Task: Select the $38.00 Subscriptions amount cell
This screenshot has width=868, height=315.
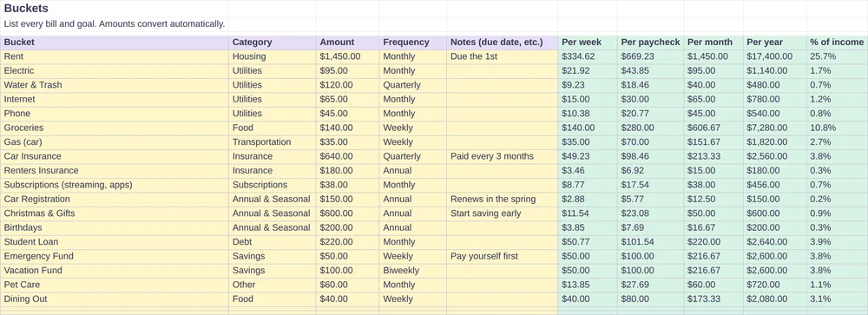Action: point(348,185)
